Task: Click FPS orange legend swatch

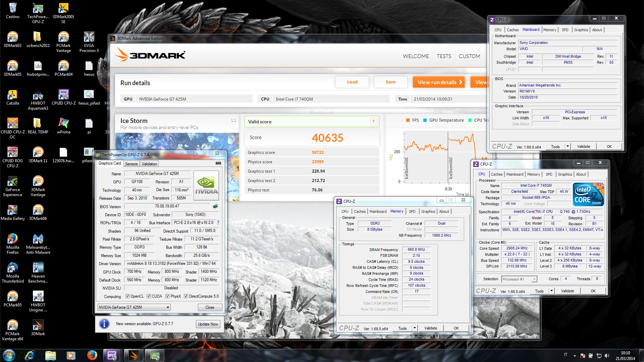Action: tap(408, 120)
